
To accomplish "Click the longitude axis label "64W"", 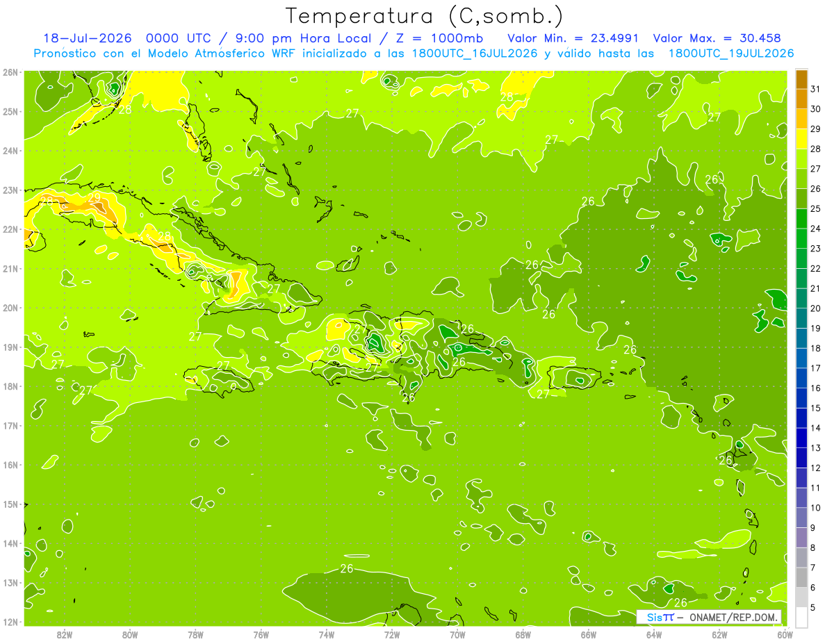I will [654, 634].
